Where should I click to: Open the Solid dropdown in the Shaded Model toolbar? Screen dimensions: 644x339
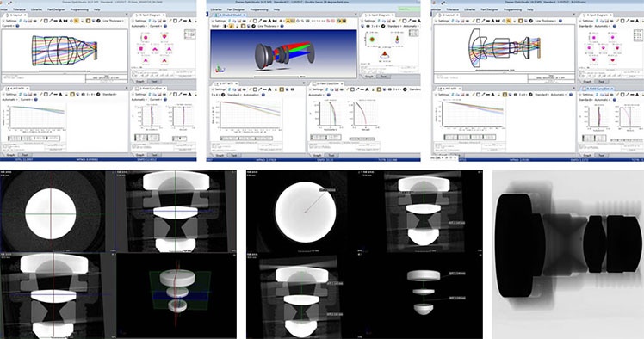[x=216, y=26]
